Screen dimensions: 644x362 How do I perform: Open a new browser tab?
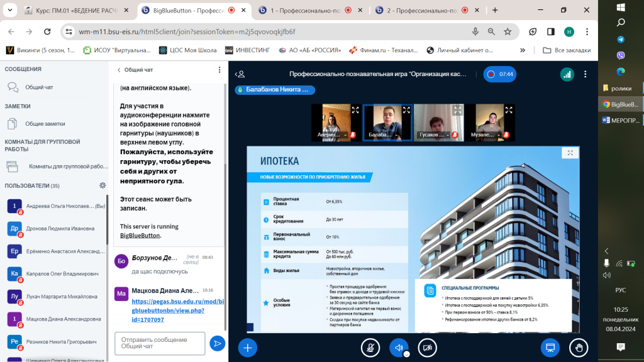(495, 10)
